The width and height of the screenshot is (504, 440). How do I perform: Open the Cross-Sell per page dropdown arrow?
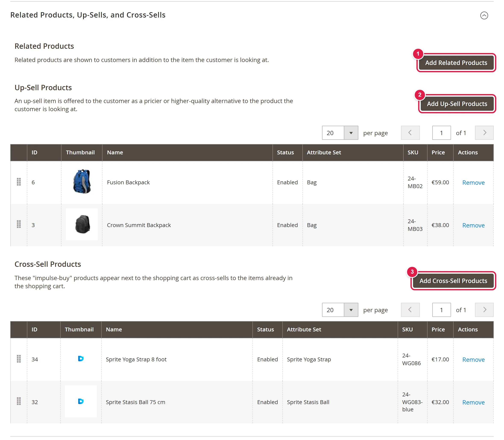click(x=351, y=310)
